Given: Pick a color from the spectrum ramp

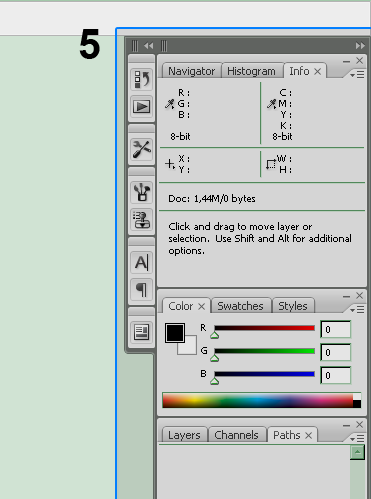Looking at the screenshot, I should [x=258, y=400].
